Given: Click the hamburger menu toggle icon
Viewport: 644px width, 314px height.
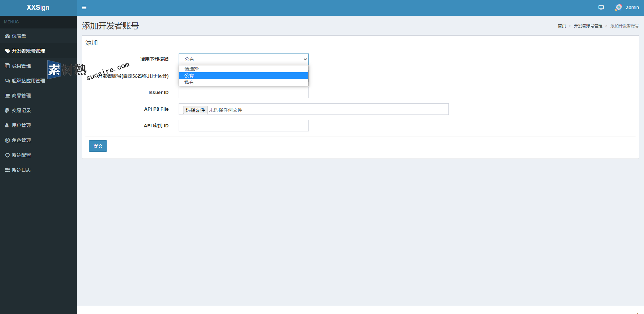Looking at the screenshot, I should [x=84, y=7].
